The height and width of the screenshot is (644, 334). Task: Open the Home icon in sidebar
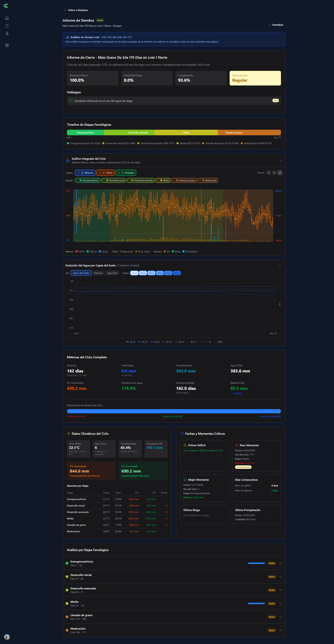(x=7, y=18)
